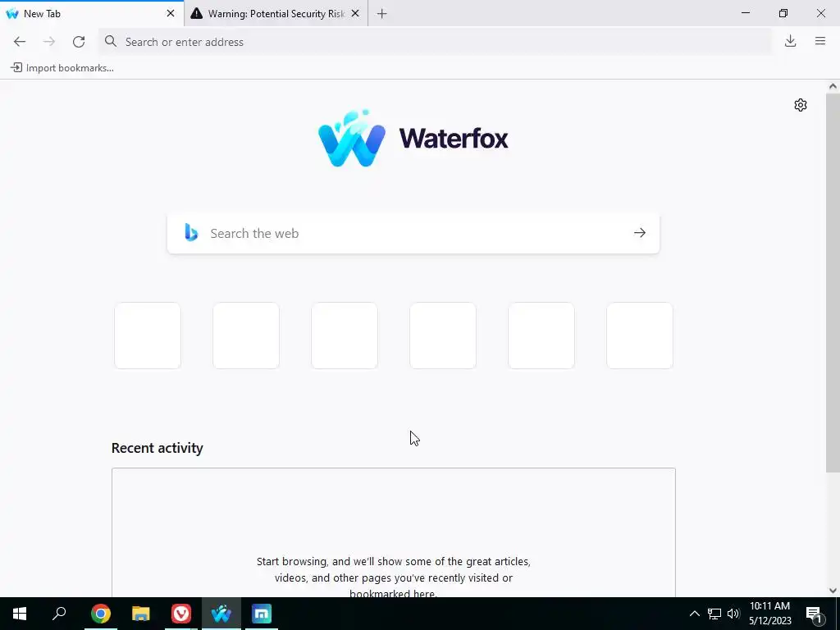The image size is (840, 630).
Task: Close the New Tab tab
Action: tap(171, 13)
